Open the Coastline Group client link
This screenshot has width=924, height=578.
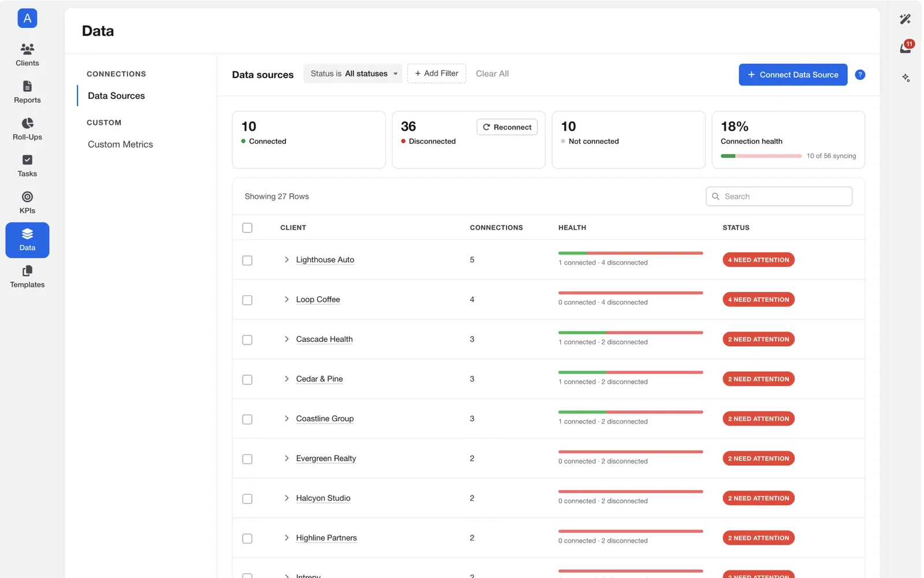[325, 418]
